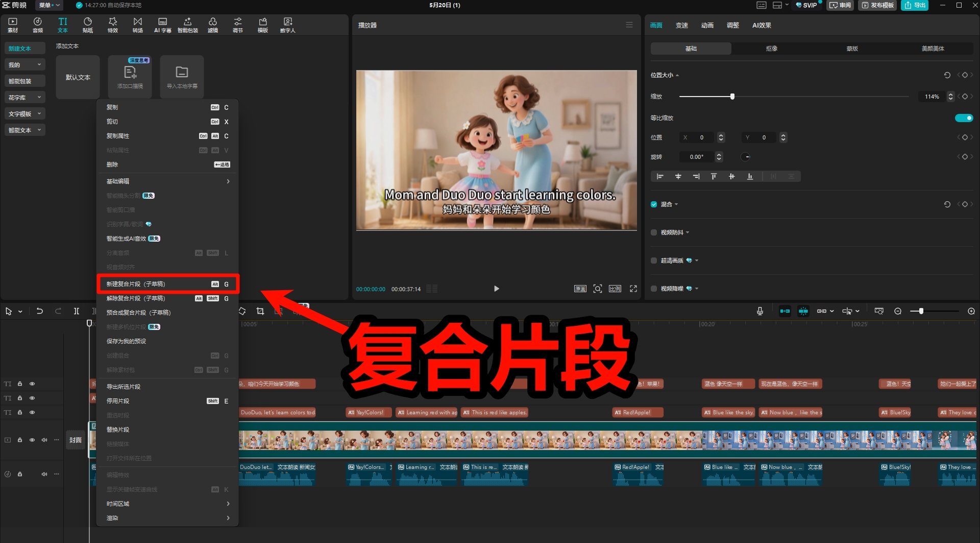Switch to the 抠像 tab
The width and height of the screenshot is (980, 543).
[x=771, y=48]
